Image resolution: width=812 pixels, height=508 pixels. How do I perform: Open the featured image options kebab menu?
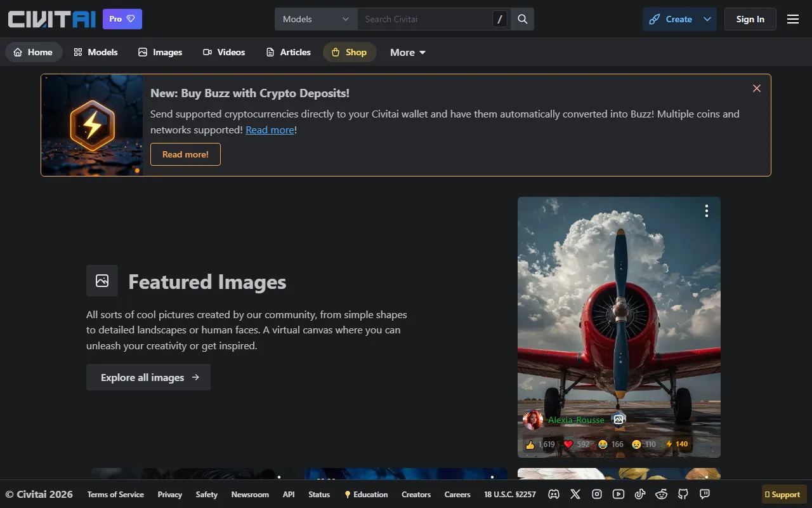[706, 210]
